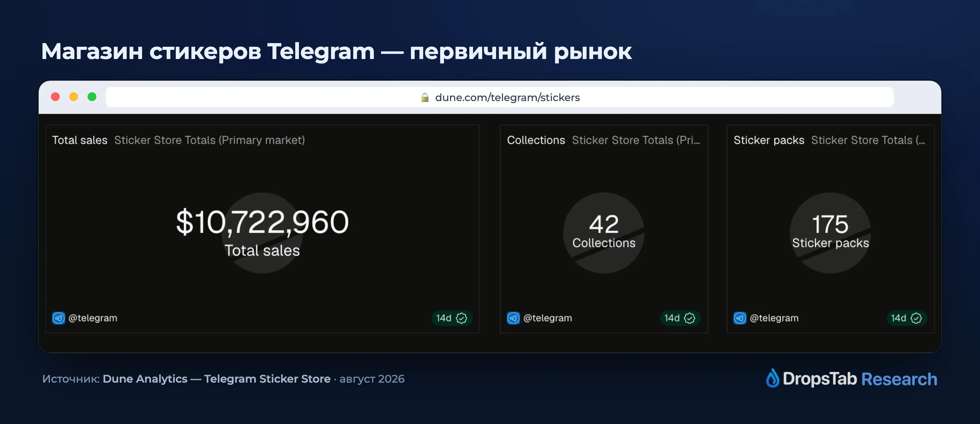Click 14d refresh badge in Total sales panel
Viewport: 980px width, 424px height.
(452, 318)
